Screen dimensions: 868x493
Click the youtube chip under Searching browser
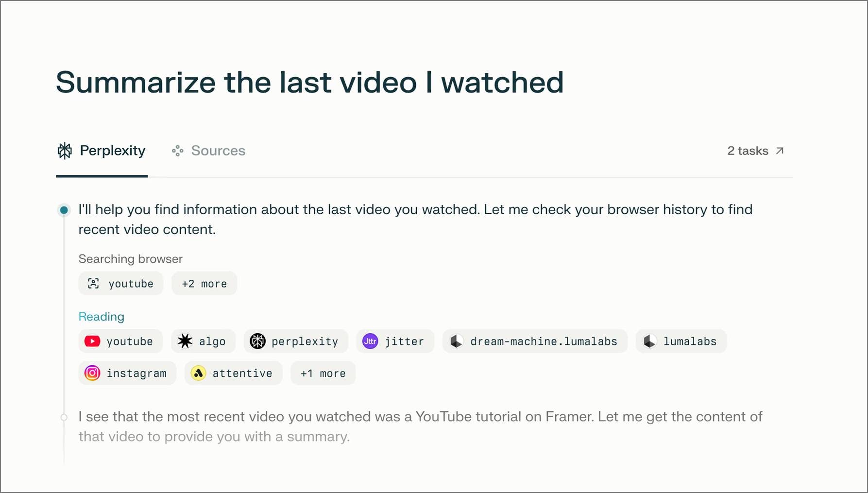pyautogui.click(x=120, y=283)
